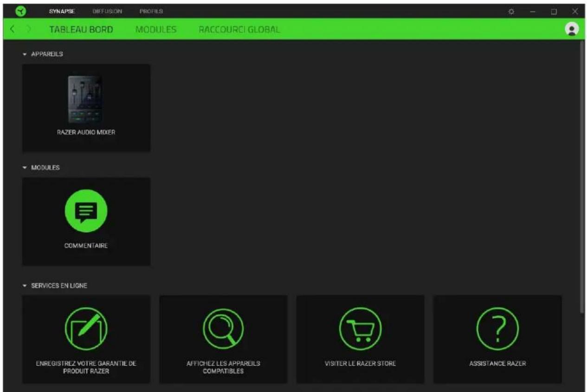587x392 pixels.
Task: Click the Commentaire label
Action: (86, 245)
